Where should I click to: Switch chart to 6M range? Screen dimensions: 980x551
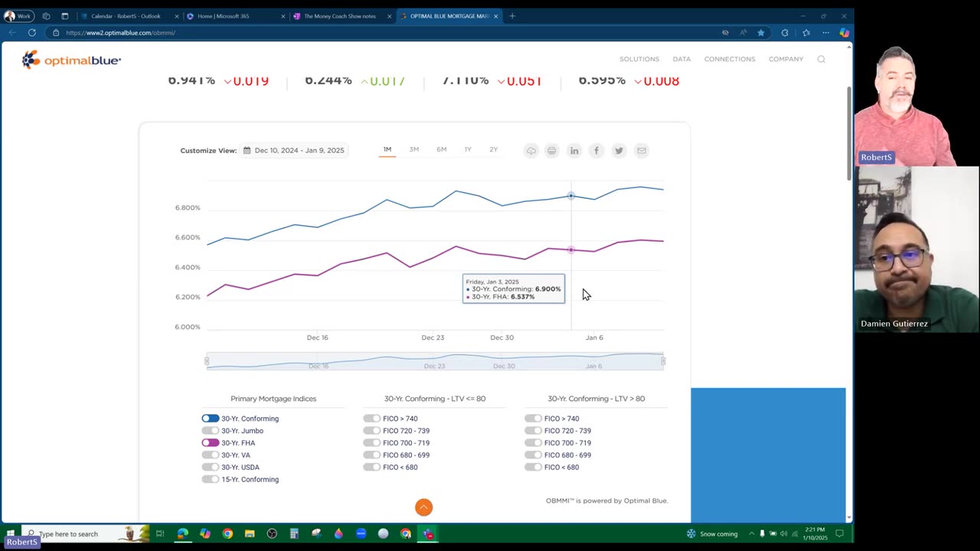coord(442,150)
